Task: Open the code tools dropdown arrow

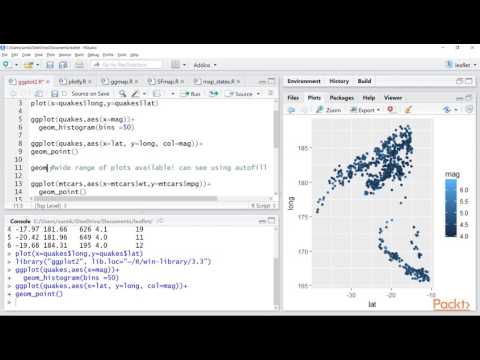Action: coord(144,94)
